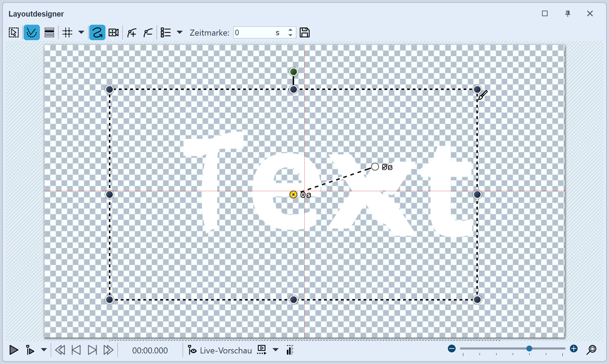The width and height of the screenshot is (609, 364).
Task: Close the Layoutdesigner window
Action: [590, 13]
